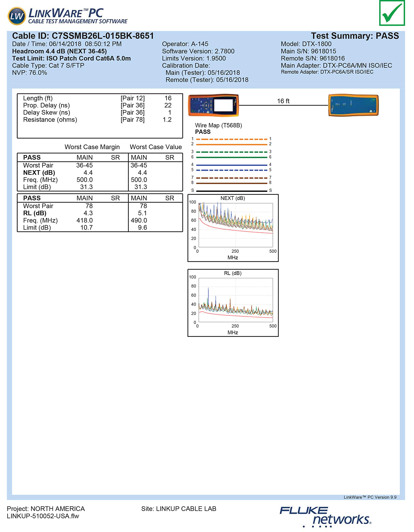
Task: Click the brown pair 7-8 wire line
Action: pos(231,183)
